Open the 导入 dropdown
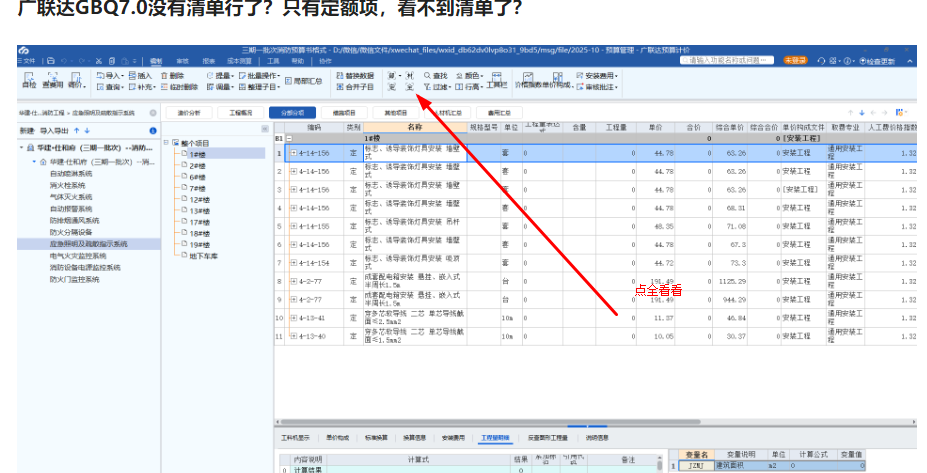This screenshot has width=927, height=473. coord(110,76)
